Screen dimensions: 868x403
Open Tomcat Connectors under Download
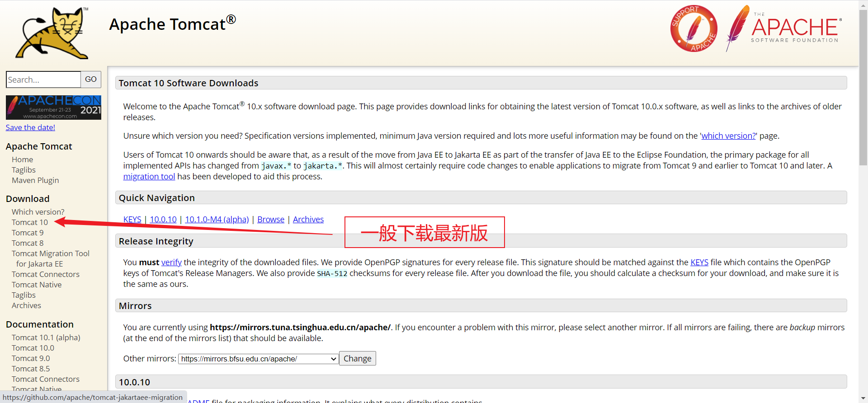pyautogui.click(x=46, y=274)
